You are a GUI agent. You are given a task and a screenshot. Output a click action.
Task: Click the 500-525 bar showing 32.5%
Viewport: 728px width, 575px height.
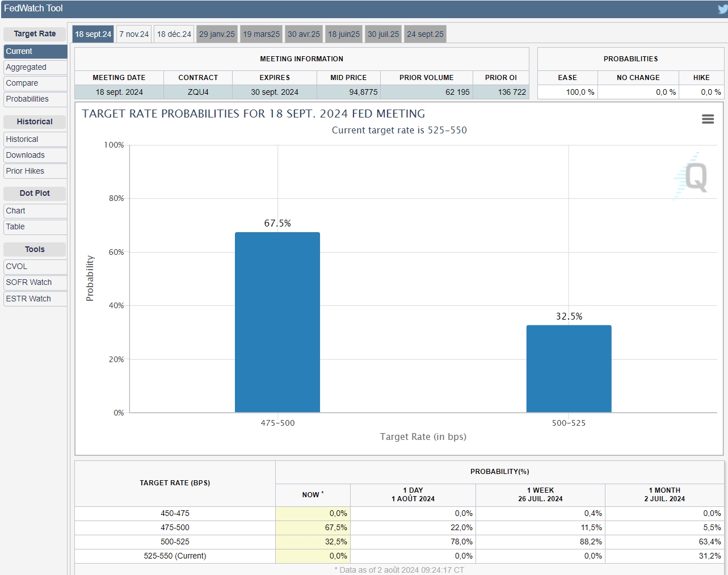[x=569, y=368]
